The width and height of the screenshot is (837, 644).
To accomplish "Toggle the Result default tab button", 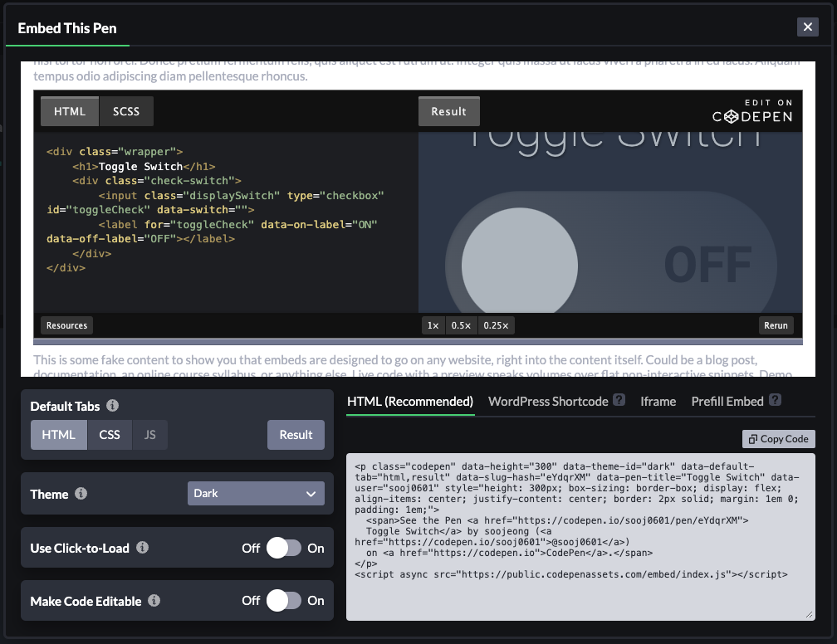I will tap(296, 435).
